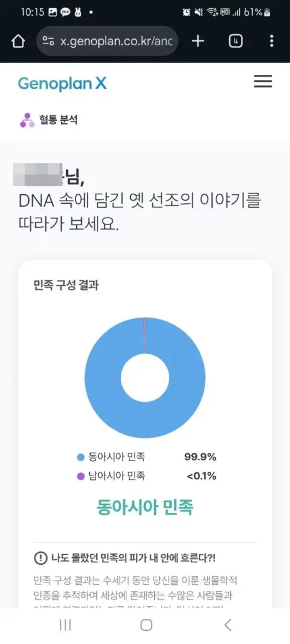The image size is (290, 644).
Task: Select the 동아시아 민족 99.9% legend row
Action: tap(147, 457)
